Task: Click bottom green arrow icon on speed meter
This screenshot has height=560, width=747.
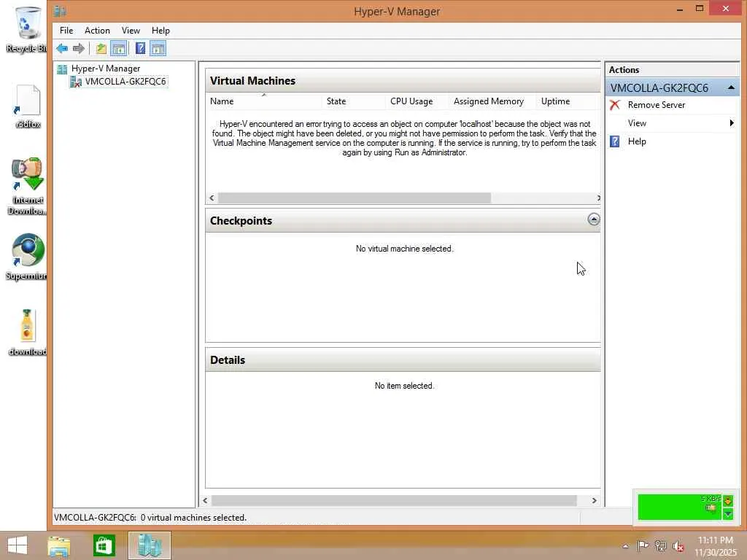Action: pyautogui.click(x=728, y=514)
